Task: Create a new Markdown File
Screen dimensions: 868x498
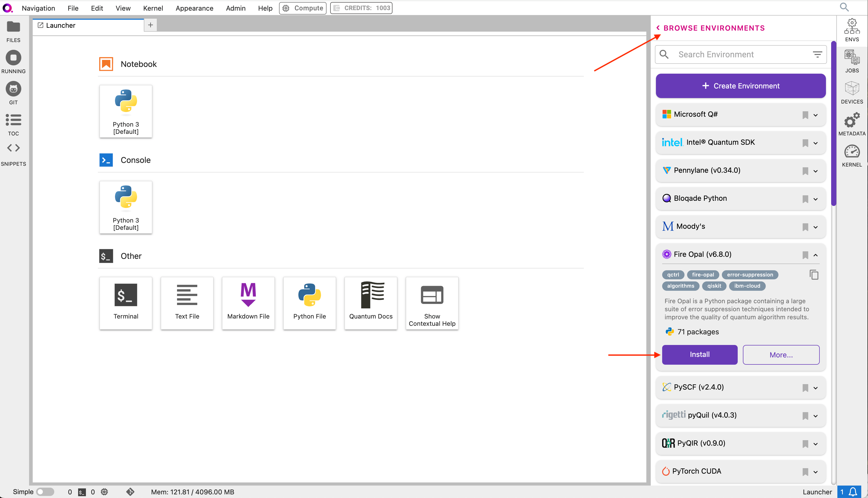Action: 248,303
